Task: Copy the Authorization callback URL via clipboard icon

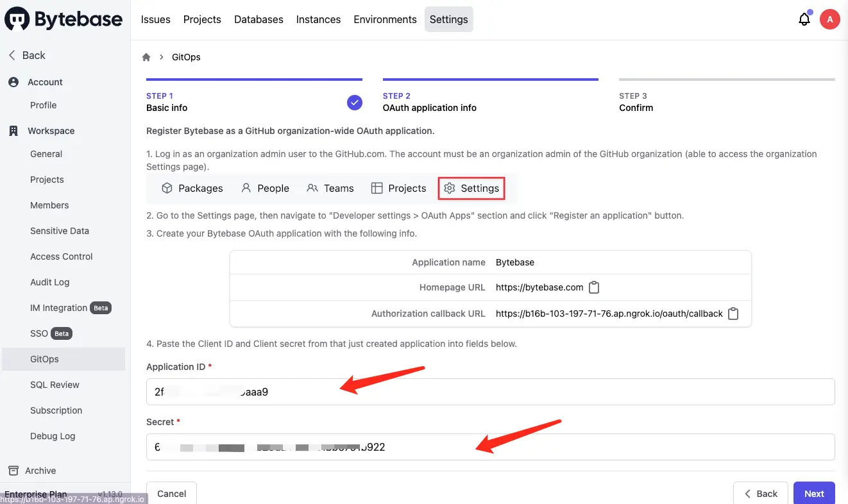Action: coord(733,314)
